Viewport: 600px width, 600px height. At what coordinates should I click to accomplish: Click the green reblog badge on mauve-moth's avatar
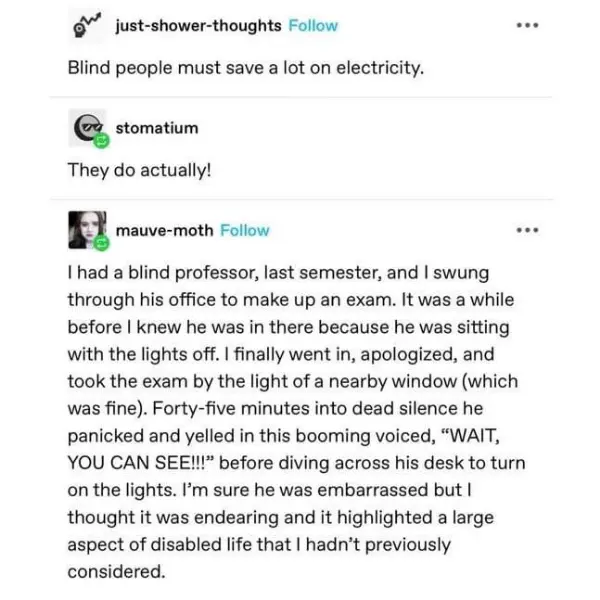point(101,243)
